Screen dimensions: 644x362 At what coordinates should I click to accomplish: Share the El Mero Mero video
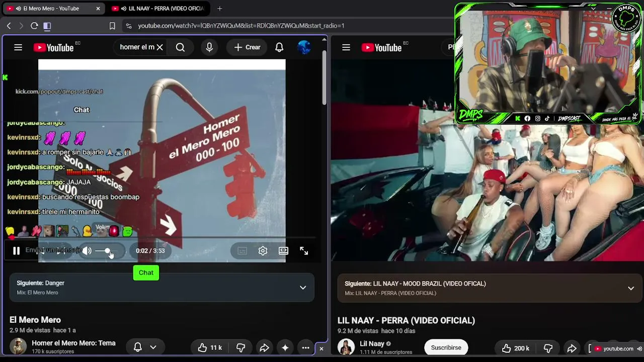(x=264, y=347)
